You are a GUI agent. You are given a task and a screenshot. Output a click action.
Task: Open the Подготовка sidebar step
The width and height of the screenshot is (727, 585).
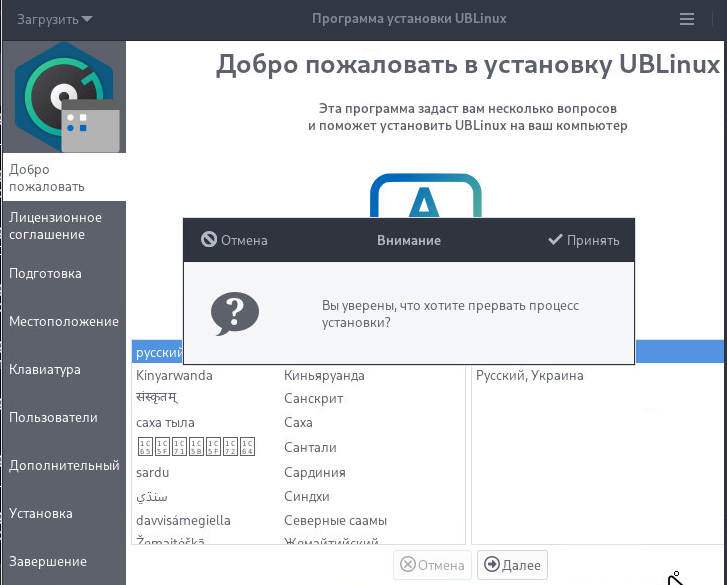tap(64, 273)
